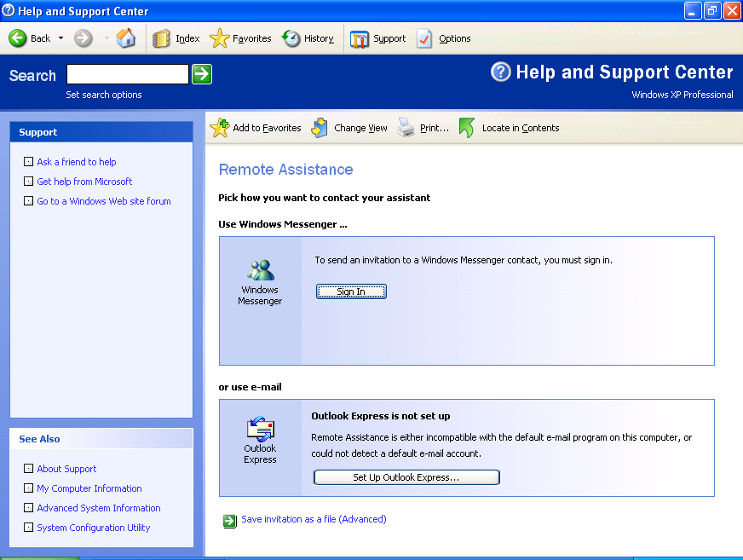743x560 pixels.
Task: Click Set Up Outlook Express... button
Action: pyautogui.click(x=406, y=477)
